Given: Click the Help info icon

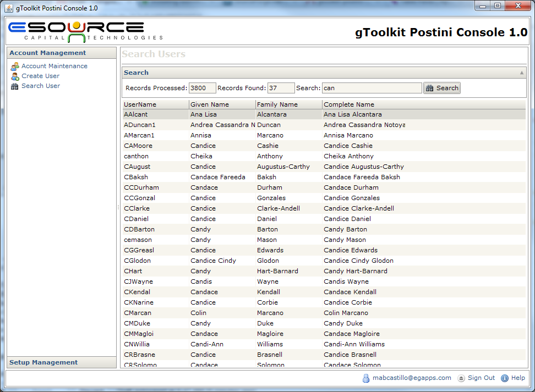Looking at the screenshot, I should [x=505, y=378].
